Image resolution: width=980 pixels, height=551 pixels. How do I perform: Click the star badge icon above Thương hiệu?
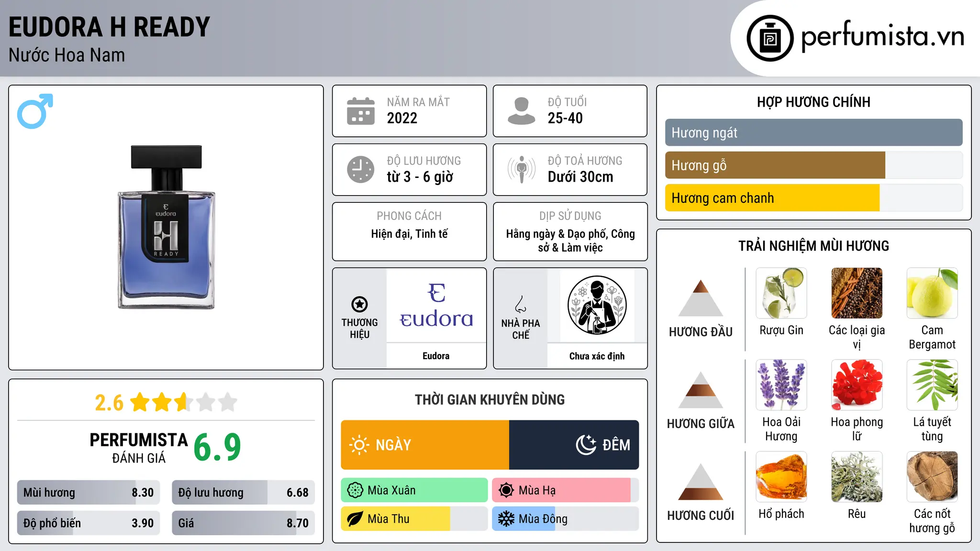click(x=359, y=304)
